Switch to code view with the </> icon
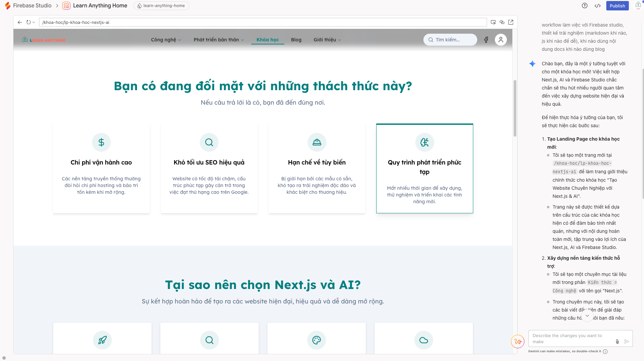 598,6
